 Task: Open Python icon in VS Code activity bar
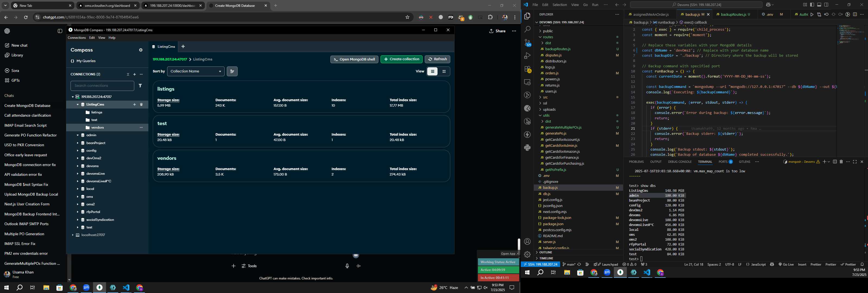(x=527, y=148)
